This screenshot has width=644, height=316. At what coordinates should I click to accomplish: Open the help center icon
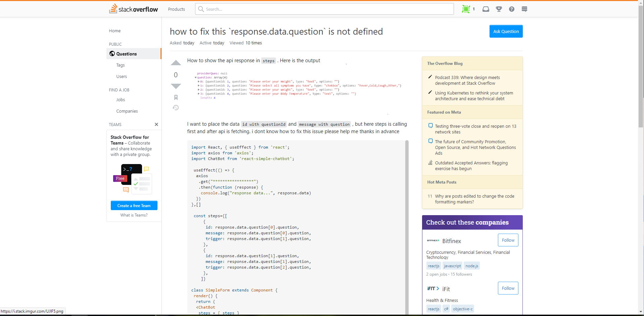pyautogui.click(x=511, y=9)
